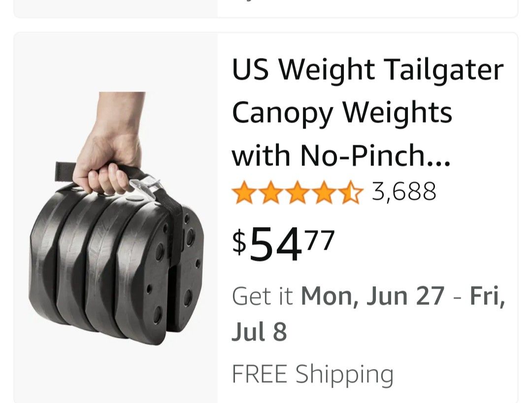
Task: Click the 'Mon, Jun 27' delivery date
Action: coord(372,296)
